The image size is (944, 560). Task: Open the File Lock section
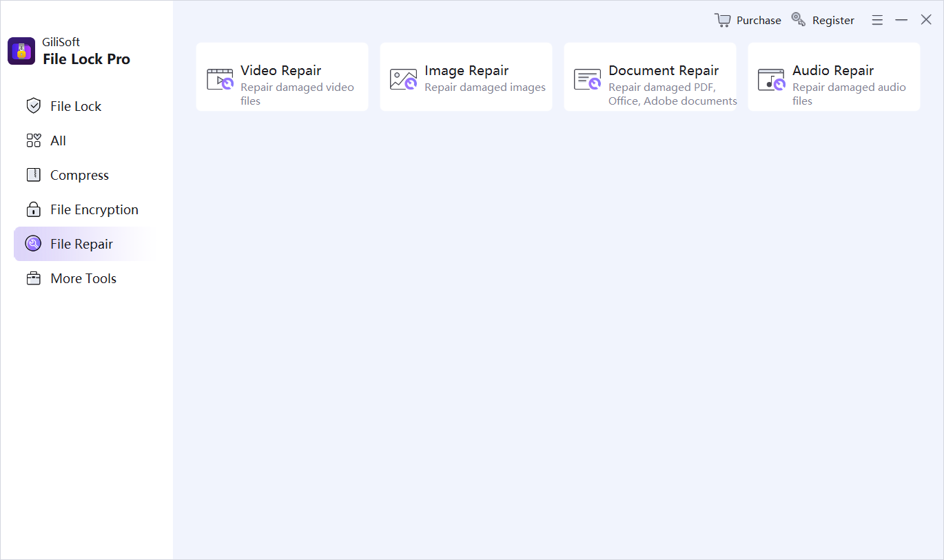pos(83,106)
